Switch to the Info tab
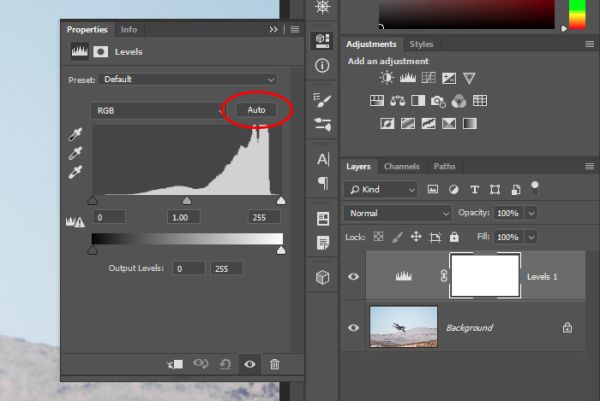The image size is (600, 401). click(x=129, y=29)
